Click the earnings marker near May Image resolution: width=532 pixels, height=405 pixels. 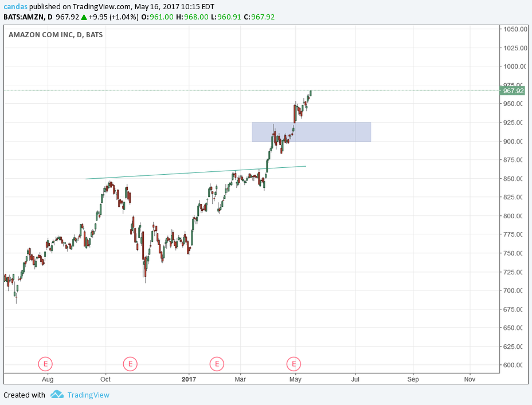pyautogui.click(x=294, y=364)
